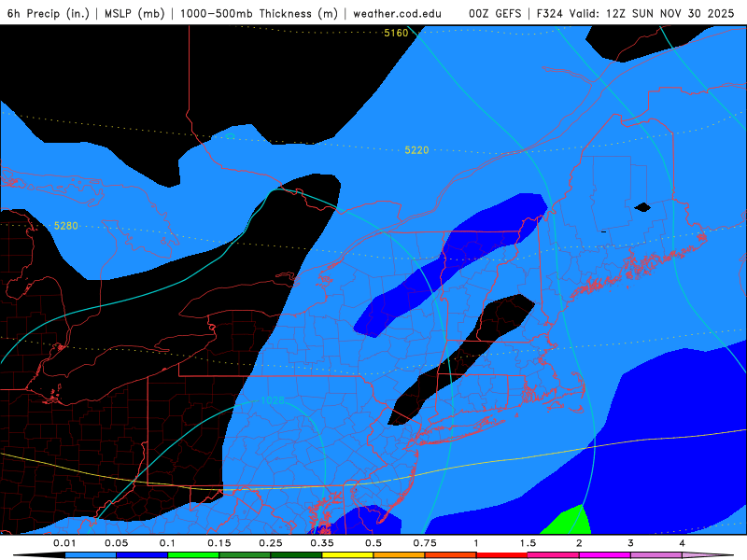Click the '0.35' legend value
The height and width of the screenshot is (560, 747).
tap(322, 543)
